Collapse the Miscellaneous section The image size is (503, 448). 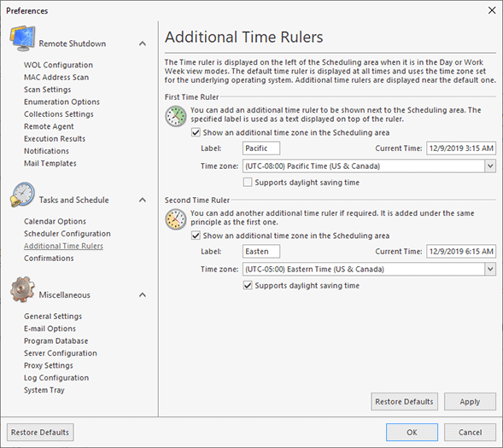143,294
